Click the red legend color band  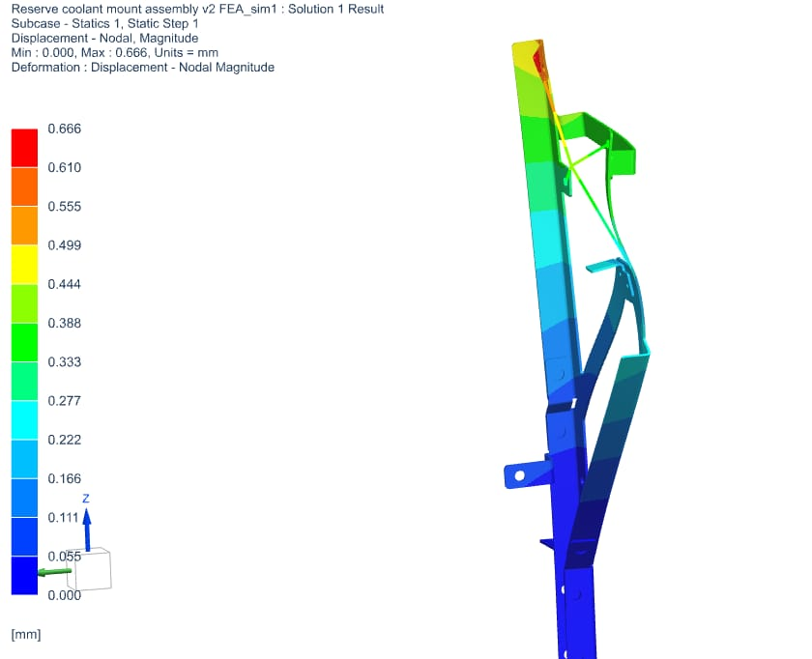coord(24,148)
